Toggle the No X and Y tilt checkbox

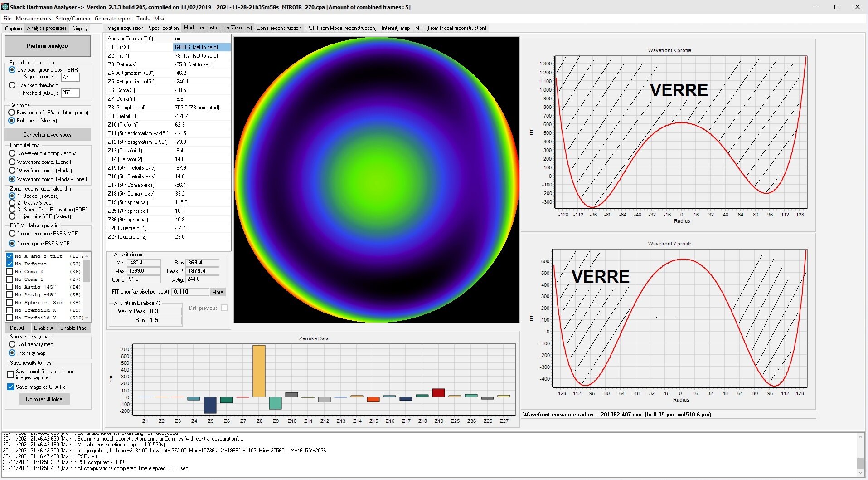[10, 256]
